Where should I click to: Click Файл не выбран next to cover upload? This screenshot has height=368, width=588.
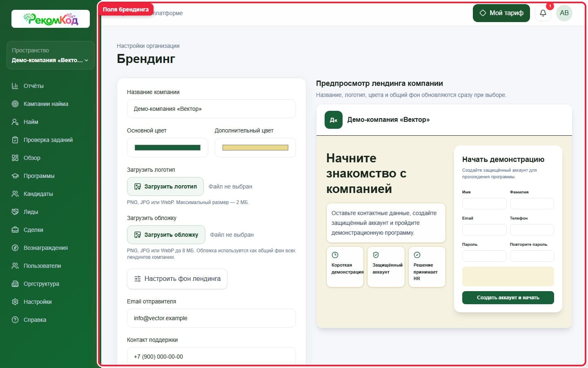(x=232, y=235)
